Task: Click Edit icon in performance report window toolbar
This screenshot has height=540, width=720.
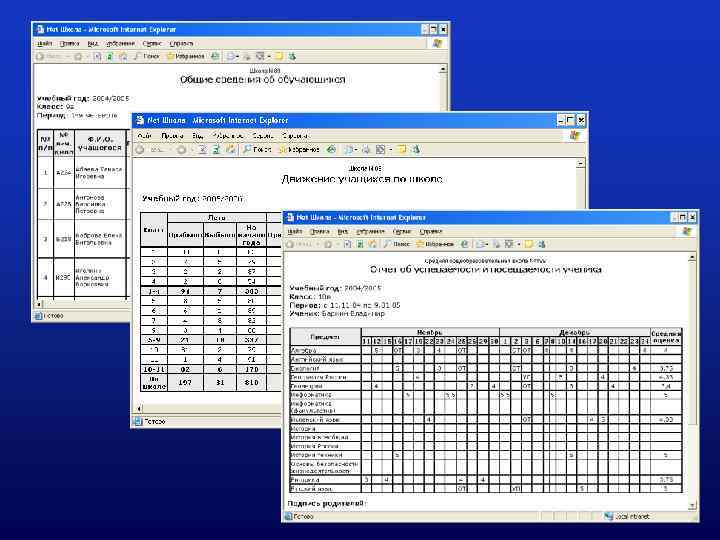Action: tap(510, 244)
